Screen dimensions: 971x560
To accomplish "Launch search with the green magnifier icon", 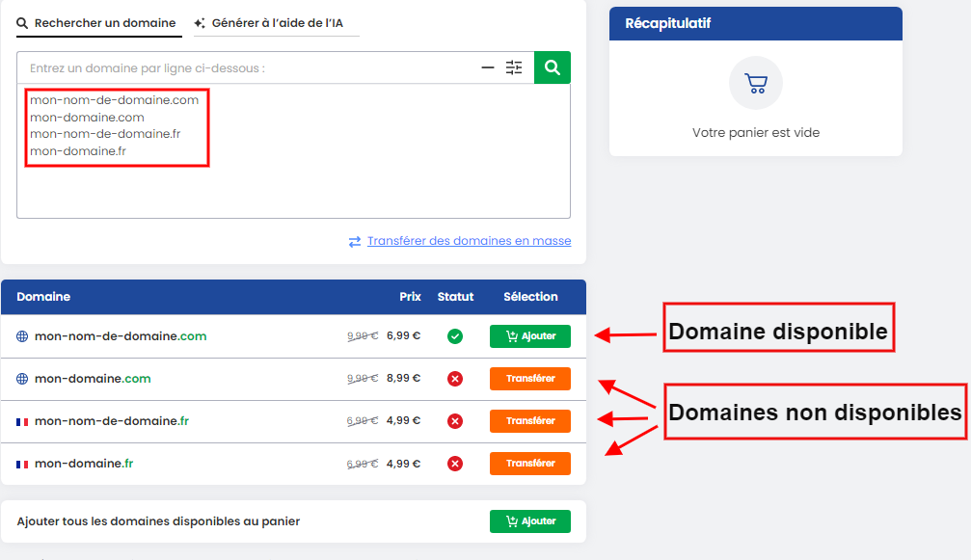I will click(552, 67).
